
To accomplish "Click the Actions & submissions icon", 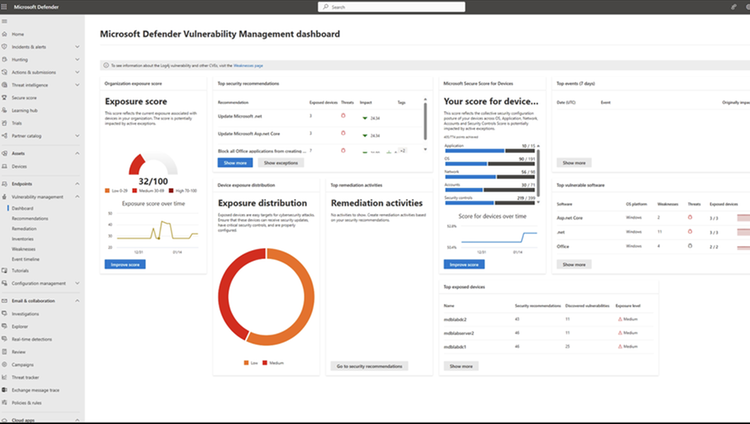I will (x=4, y=72).
